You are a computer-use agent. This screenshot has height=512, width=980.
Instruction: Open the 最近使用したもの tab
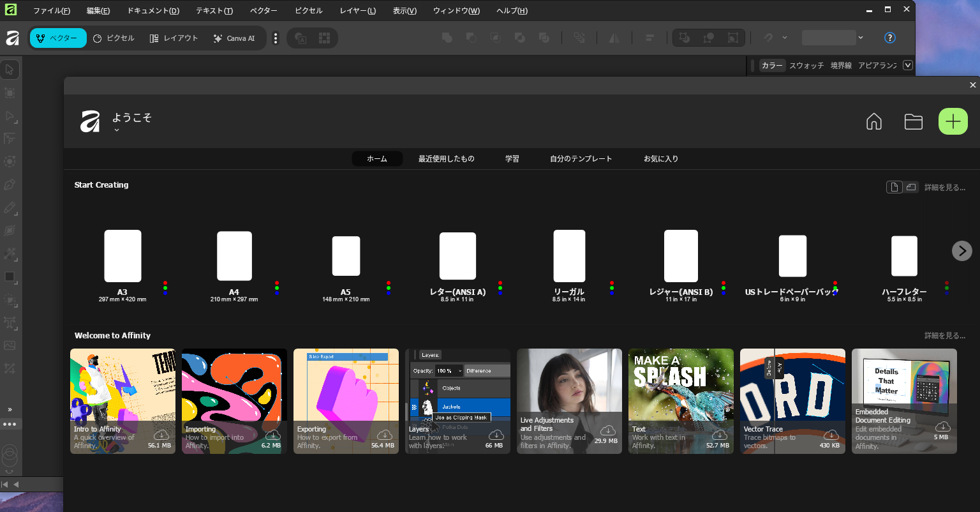pos(446,159)
